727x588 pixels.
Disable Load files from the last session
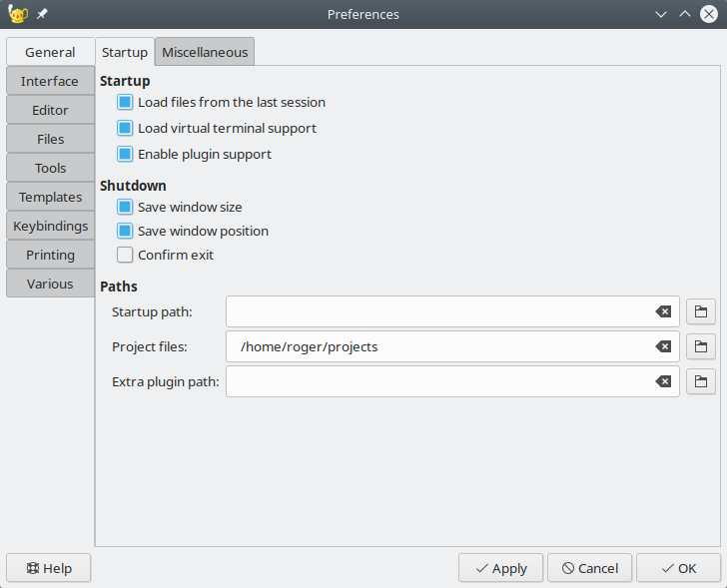pyautogui.click(x=125, y=102)
